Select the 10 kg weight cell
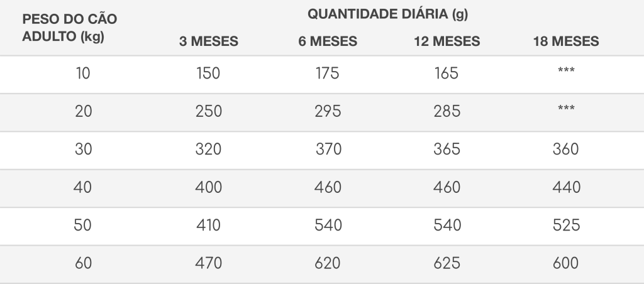 click(83, 74)
